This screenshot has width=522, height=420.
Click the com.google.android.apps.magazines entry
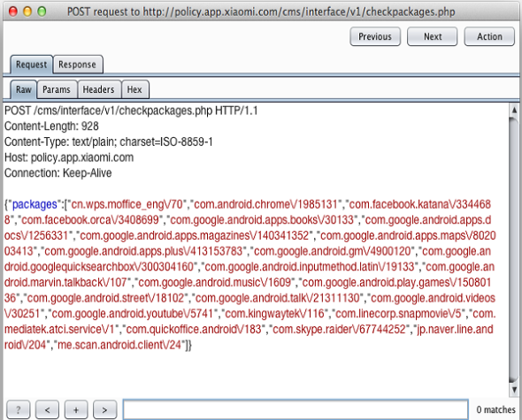click(x=195, y=235)
